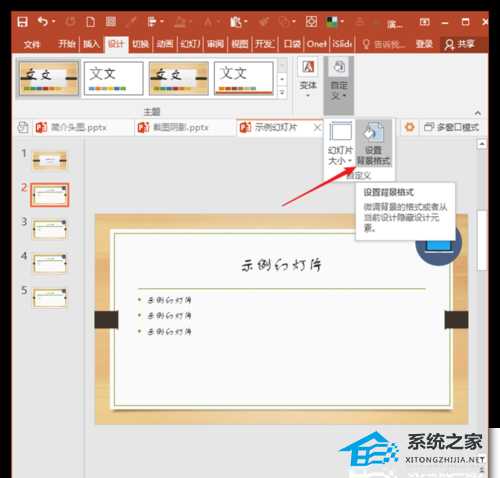Click the Paste clipboard icon in quick toolbar
Screen dimensions: 500x478
point(236,22)
